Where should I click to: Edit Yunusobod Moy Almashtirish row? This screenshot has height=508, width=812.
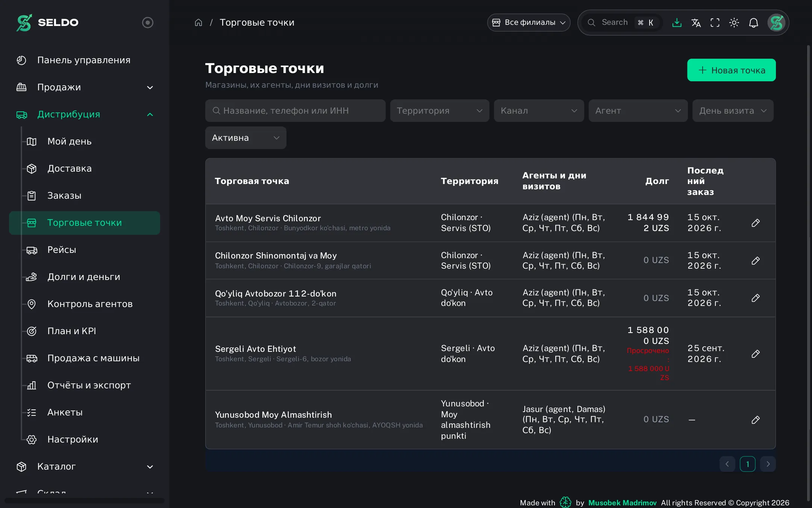(x=756, y=420)
